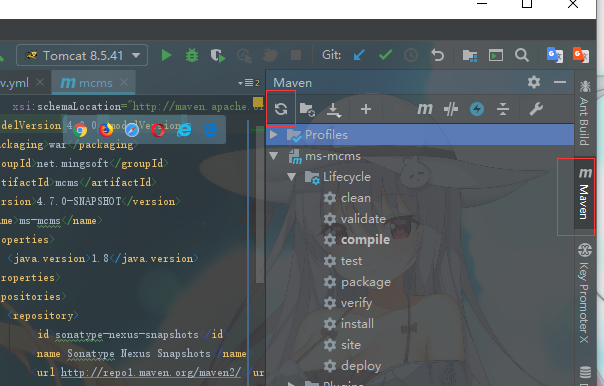Click Git commit checkmark
The height and width of the screenshot is (386, 604).
coord(385,55)
